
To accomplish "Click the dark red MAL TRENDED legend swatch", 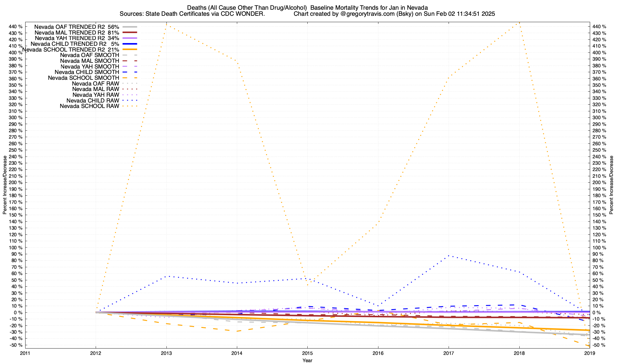I will click(x=130, y=32).
